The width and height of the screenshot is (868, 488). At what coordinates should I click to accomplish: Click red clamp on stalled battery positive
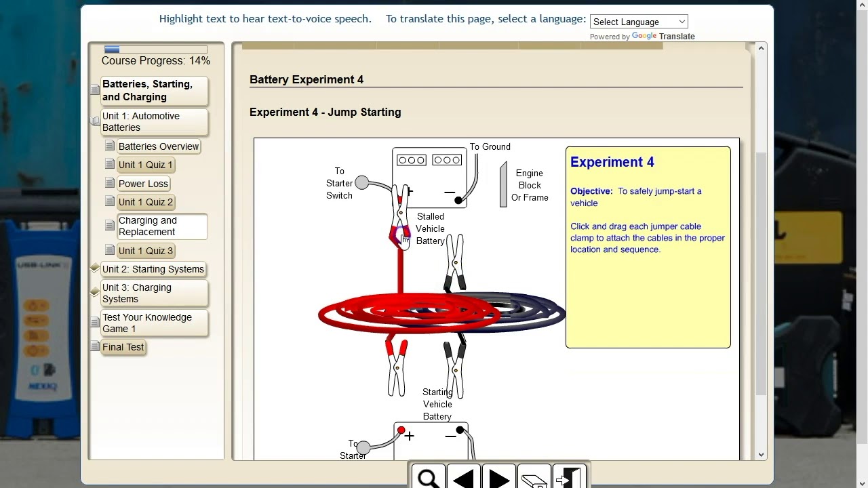pos(399,216)
